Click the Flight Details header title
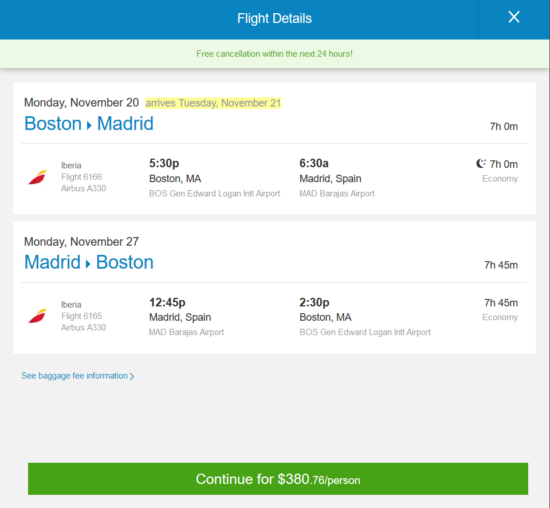The height and width of the screenshot is (508, 550). click(x=274, y=18)
